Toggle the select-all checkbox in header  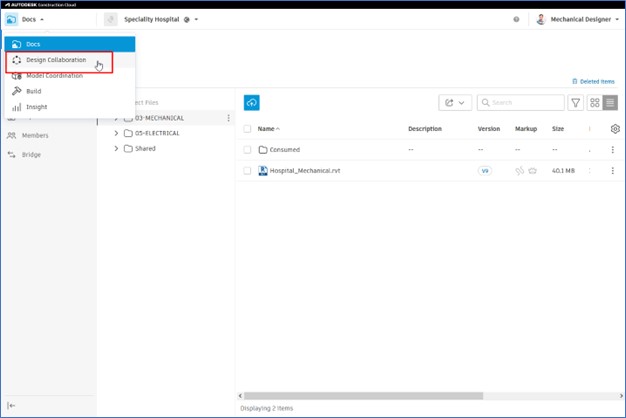247,129
